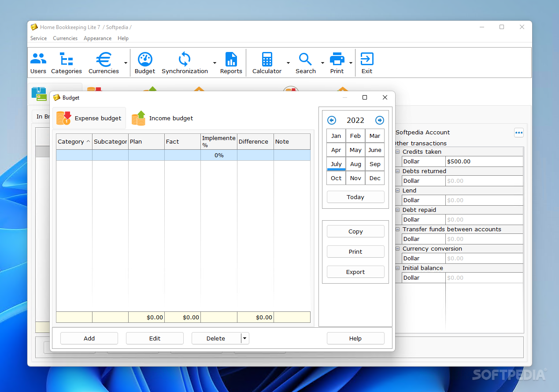559x392 pixels.
Task: Open Synchronization dropdown arrow
Action: (x=215, y=63)
